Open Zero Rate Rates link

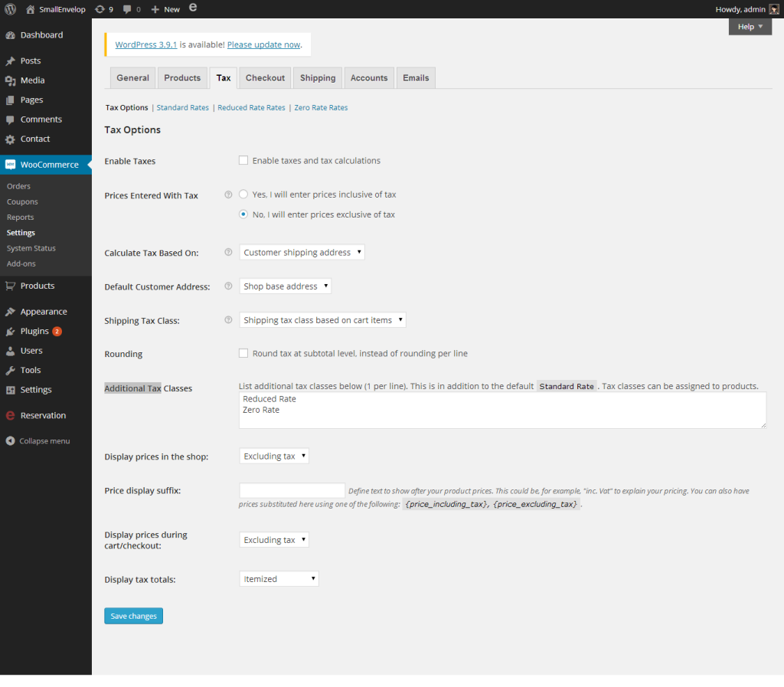(x=321, y=107)
